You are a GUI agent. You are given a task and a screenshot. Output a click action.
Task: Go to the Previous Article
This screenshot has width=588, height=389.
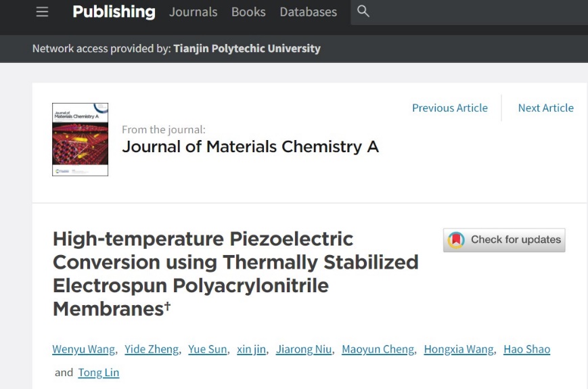pyautogui.click(x=449, y=108)
